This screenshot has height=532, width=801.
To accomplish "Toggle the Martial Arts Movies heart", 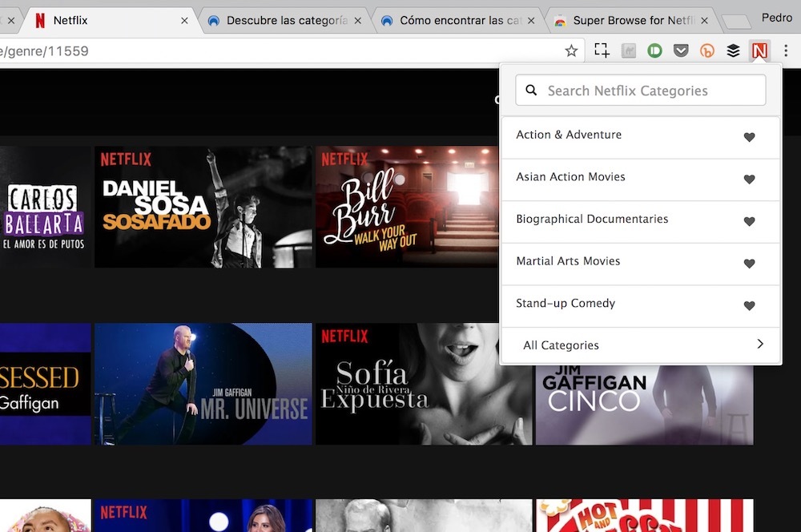I will click(x=749, y=263).
